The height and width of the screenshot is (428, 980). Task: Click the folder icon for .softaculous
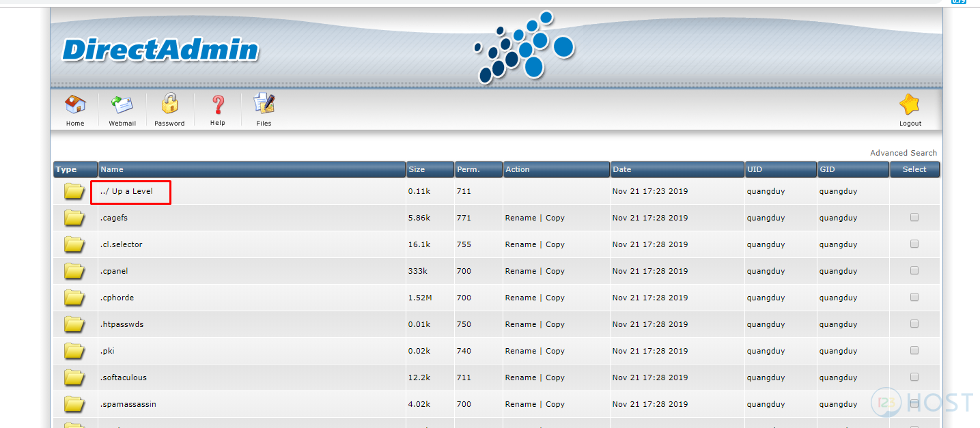point(74,378)
